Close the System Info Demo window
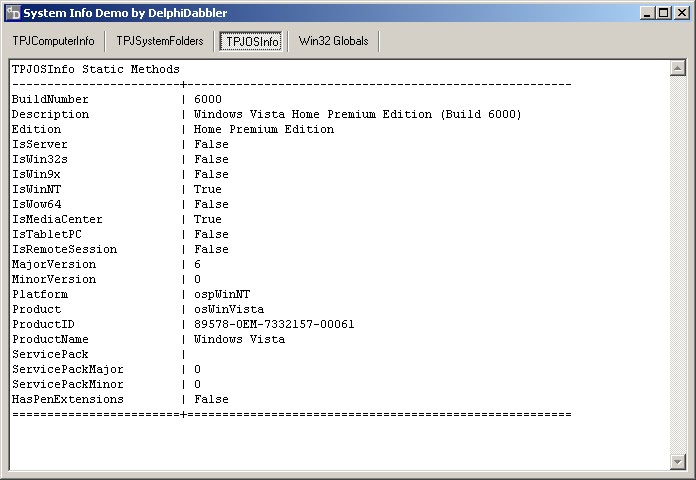 681,13
